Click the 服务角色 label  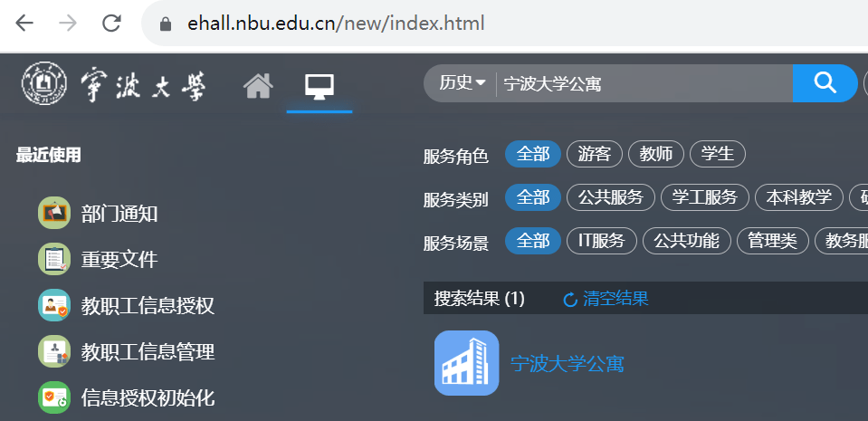pyautogui.click(x=456, y=157)
